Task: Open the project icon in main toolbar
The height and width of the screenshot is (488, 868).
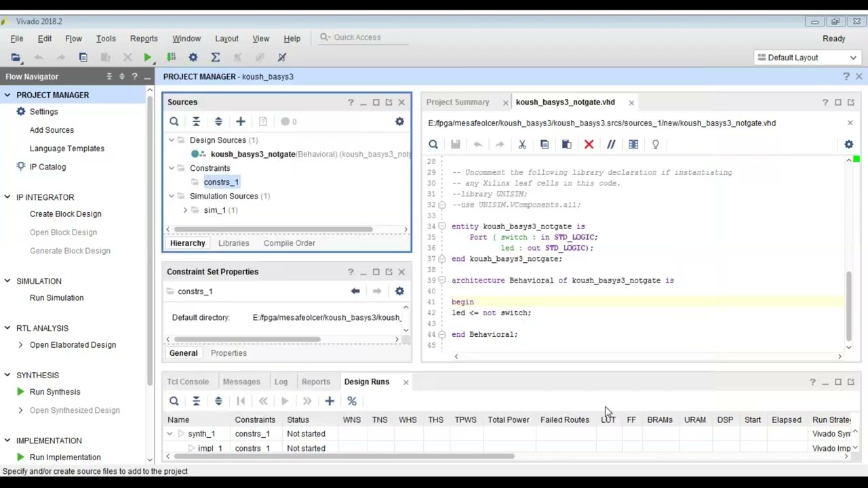Action: pyautogui.click(x=16, y=58)
